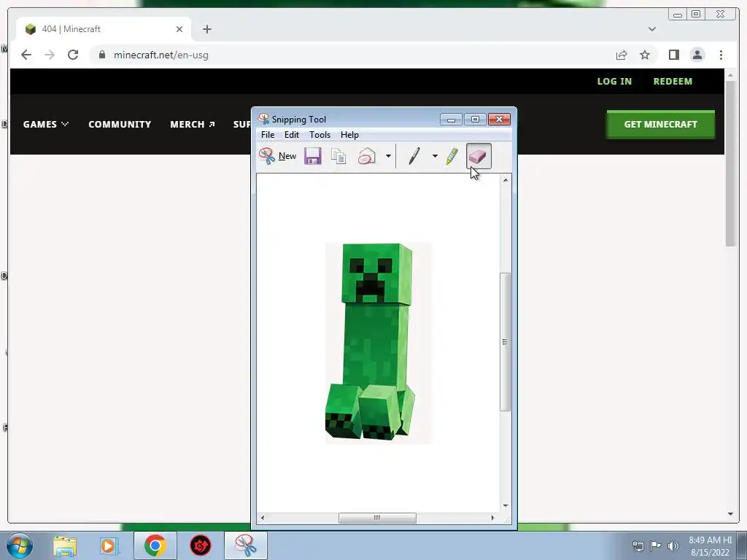Open the Help menu in Snipping Tool
The height and width of the screenshot is (560, 747).
click(349, 135)
